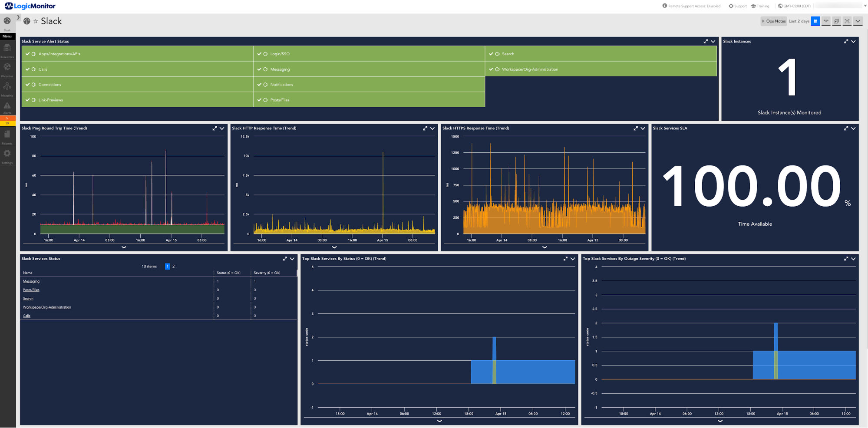Open Slack Service Alert Status widget menu chevron
Viewport: 868px width, 428px height.
pos(713,42)
